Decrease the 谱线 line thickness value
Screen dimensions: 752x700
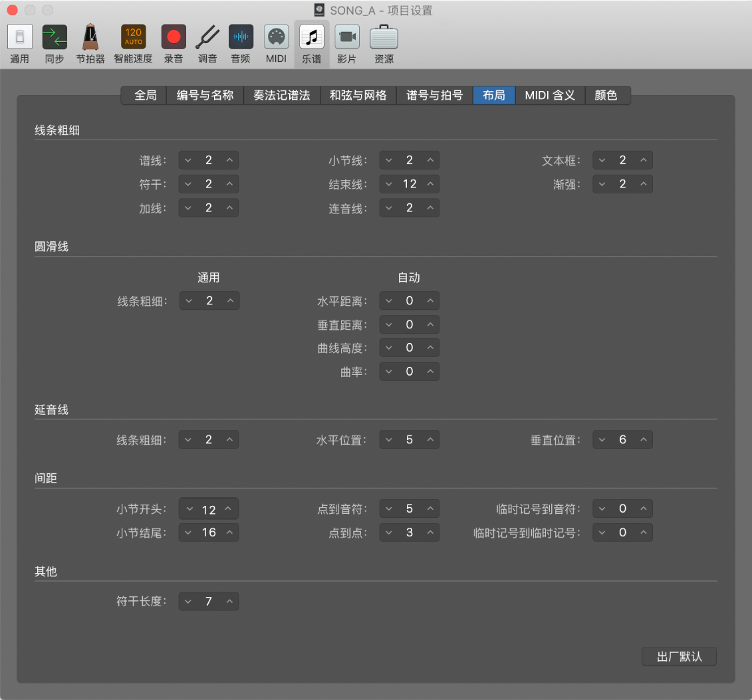point(188,160)
